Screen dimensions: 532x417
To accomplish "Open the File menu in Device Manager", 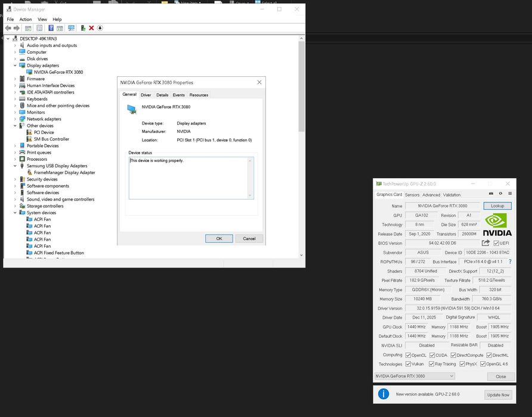I will tap(11, 19).
